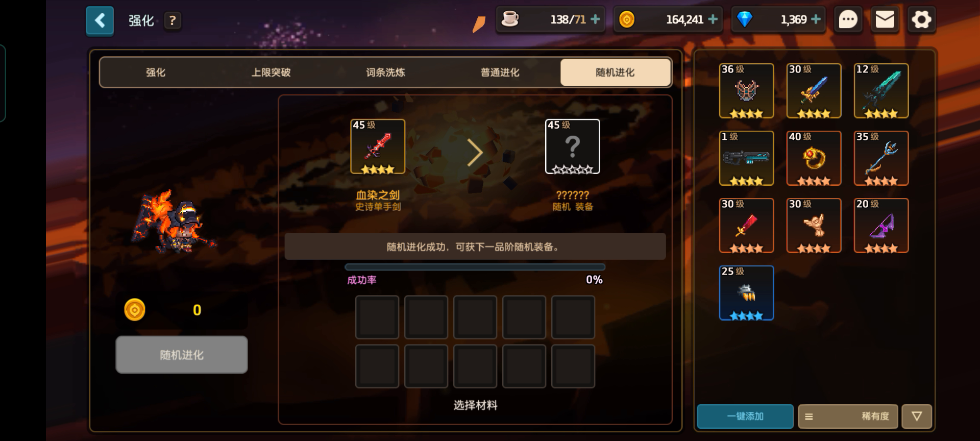Switch to the 普通进化 tab
The width and height of the screenshot is (980, 441).
[x=500, y=72]
